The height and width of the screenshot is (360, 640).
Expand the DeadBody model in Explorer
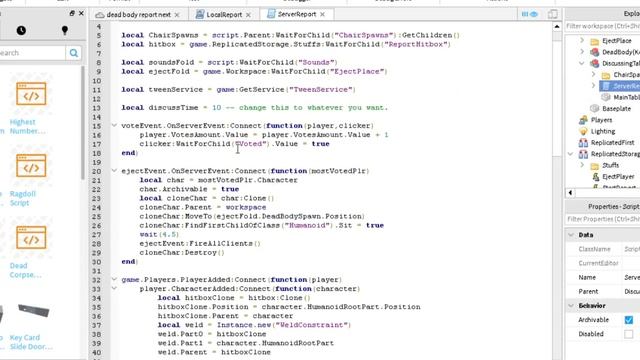(x=582, y=52)
